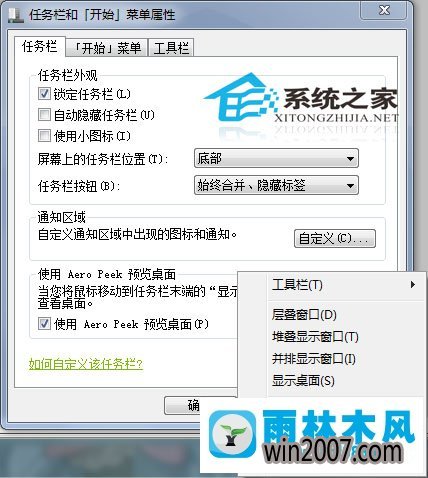Enable 使用小图标 checkbox
This screenshot has width=428, height=478.
pyautogui.click(x=44, y=136)
